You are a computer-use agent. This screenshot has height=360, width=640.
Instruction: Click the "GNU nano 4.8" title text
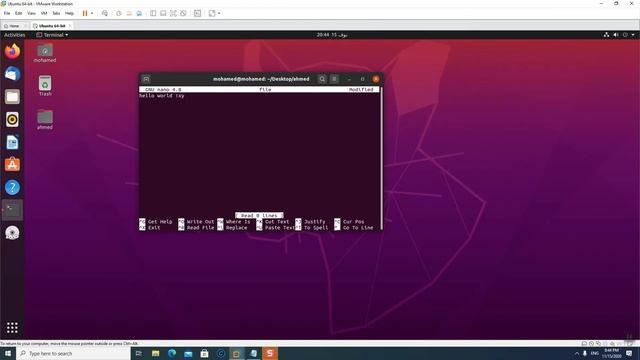[x=163, y=89]
